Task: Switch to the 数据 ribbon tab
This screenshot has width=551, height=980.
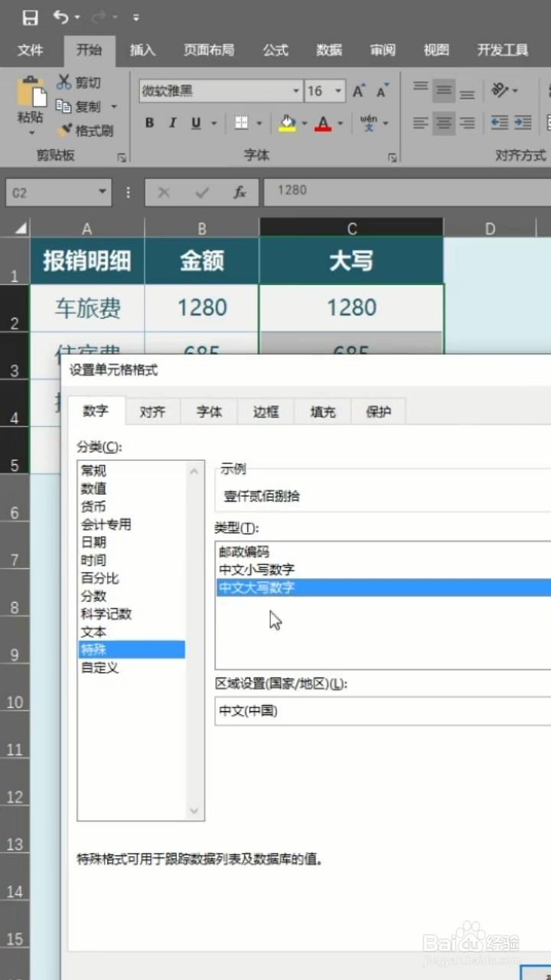Action: click(329, 50)
